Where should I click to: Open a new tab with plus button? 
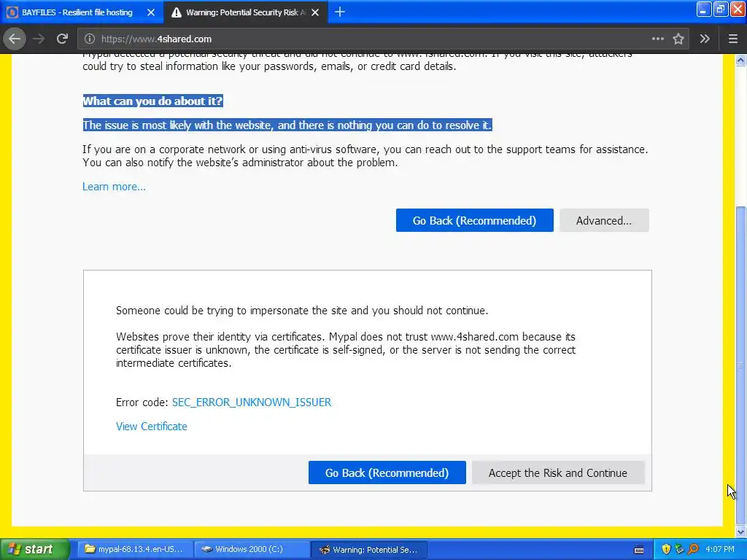340,12
